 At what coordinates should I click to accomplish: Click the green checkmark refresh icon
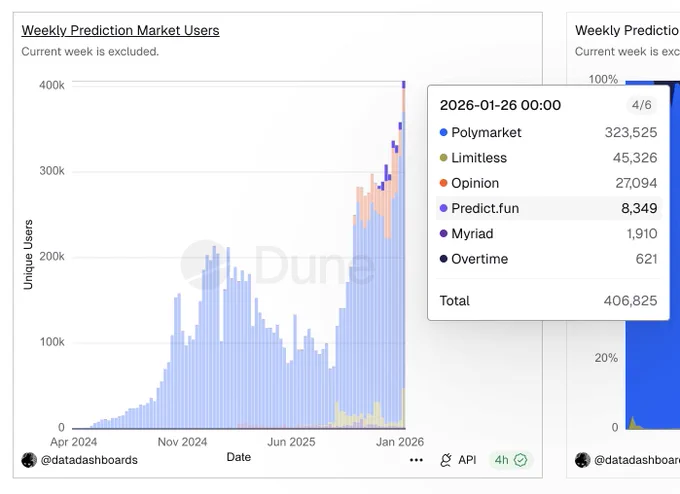[x=520, y=460]
